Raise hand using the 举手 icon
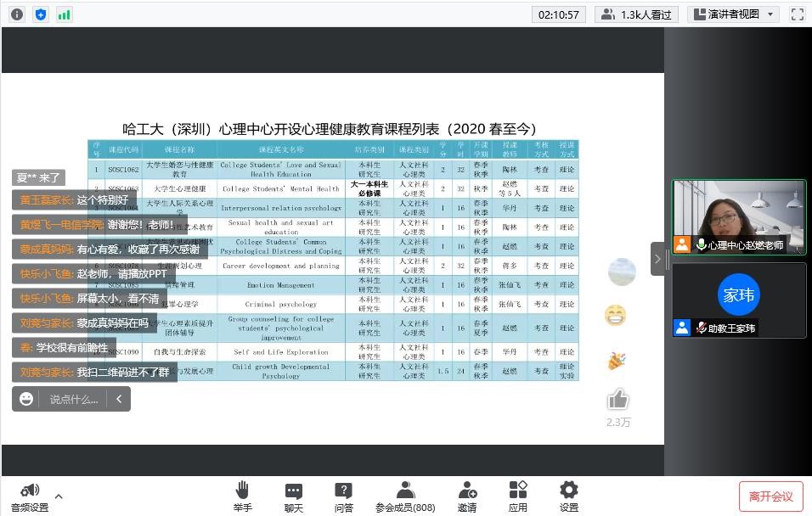The height and width of the screenshot is (516, 812). (x=243, y=491)
